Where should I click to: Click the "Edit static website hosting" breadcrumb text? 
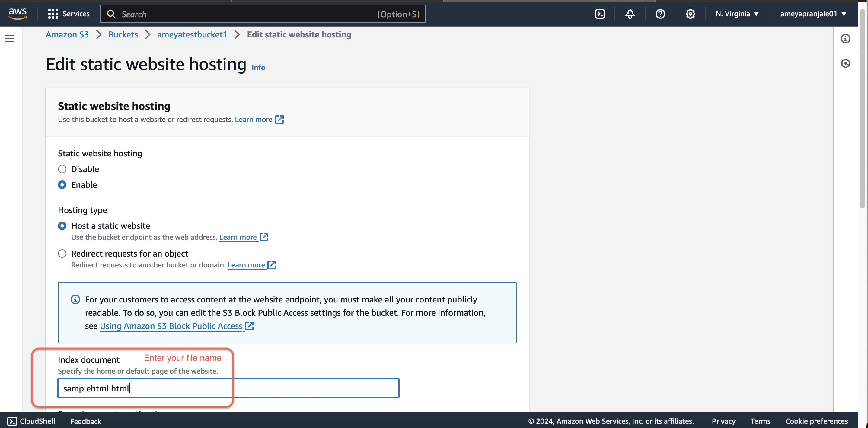pos(299,34)
